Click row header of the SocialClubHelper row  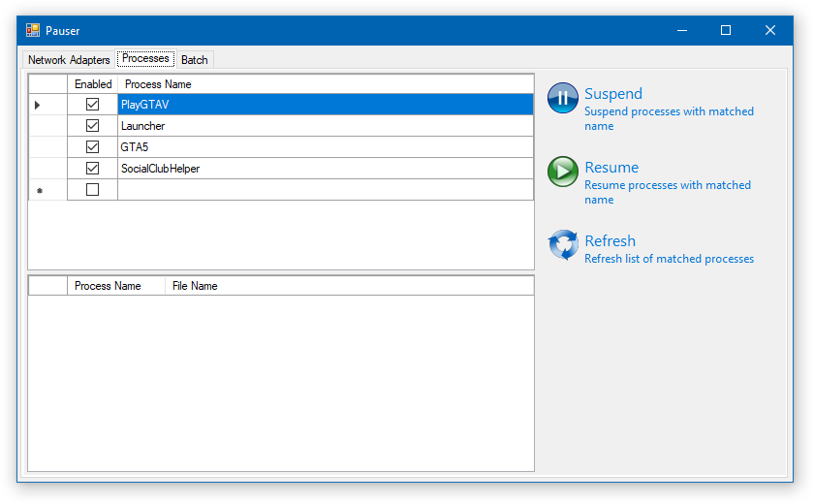tap(47, 169)
